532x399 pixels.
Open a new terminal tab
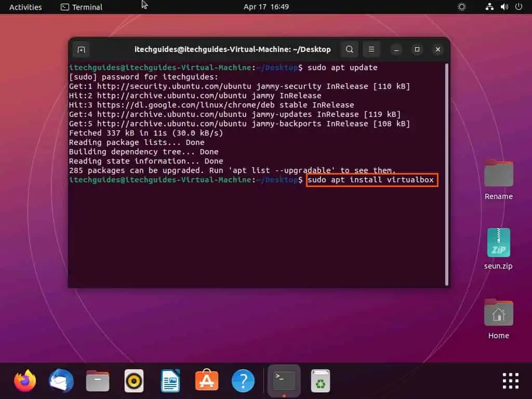(x=81, y=49)
